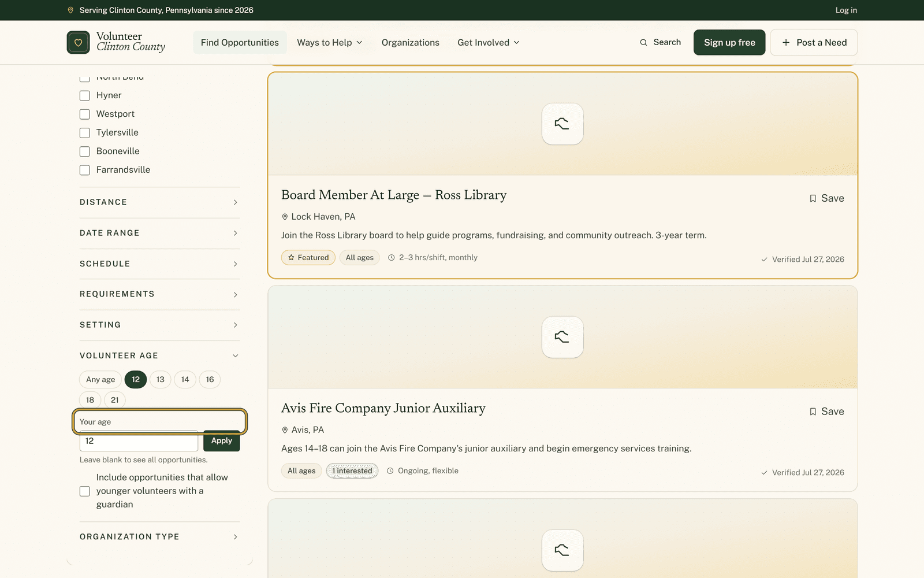Click the checkmark icon by Avis Fire verified date
Image resolution: width=924 pixels, height=578 pixels.
pos(765,473)
